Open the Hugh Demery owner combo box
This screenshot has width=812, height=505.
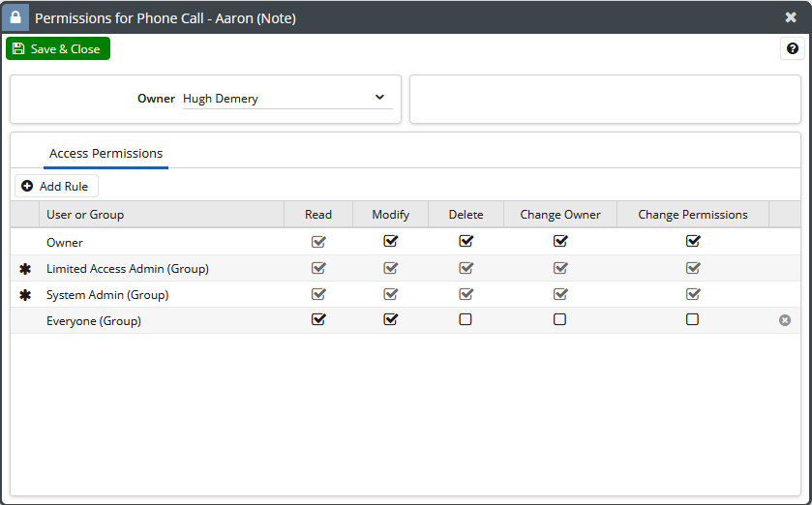pyautogui.click(x=287, y=99)
